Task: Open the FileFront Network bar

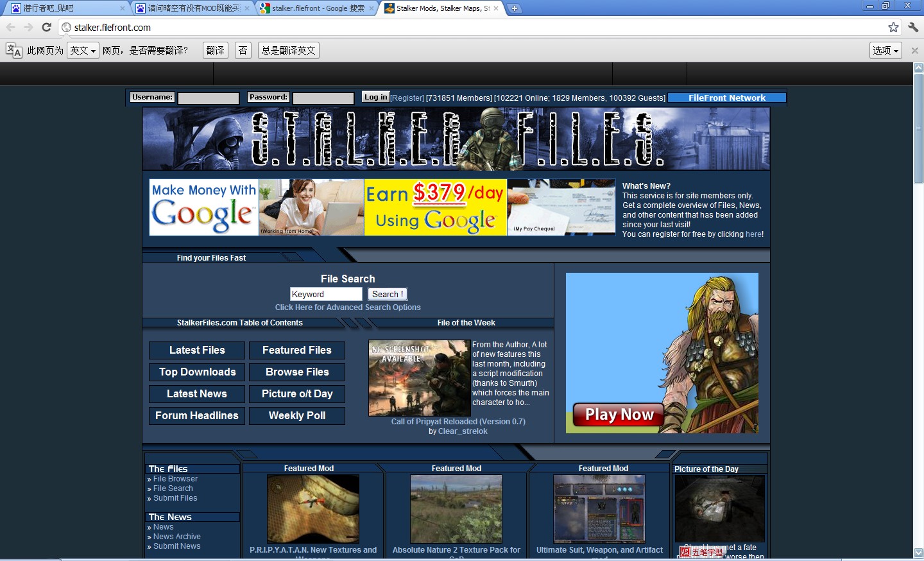Action: [x=727, y=98]
